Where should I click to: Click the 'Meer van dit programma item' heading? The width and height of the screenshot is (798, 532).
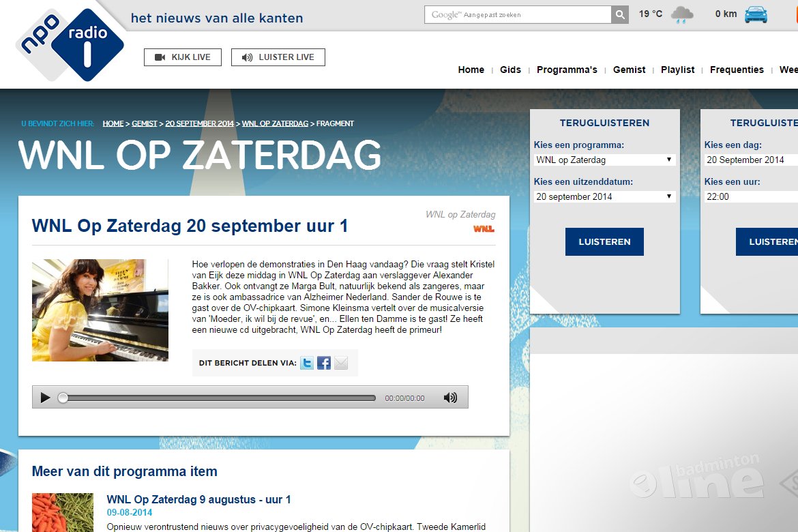(x=125, y=471)
